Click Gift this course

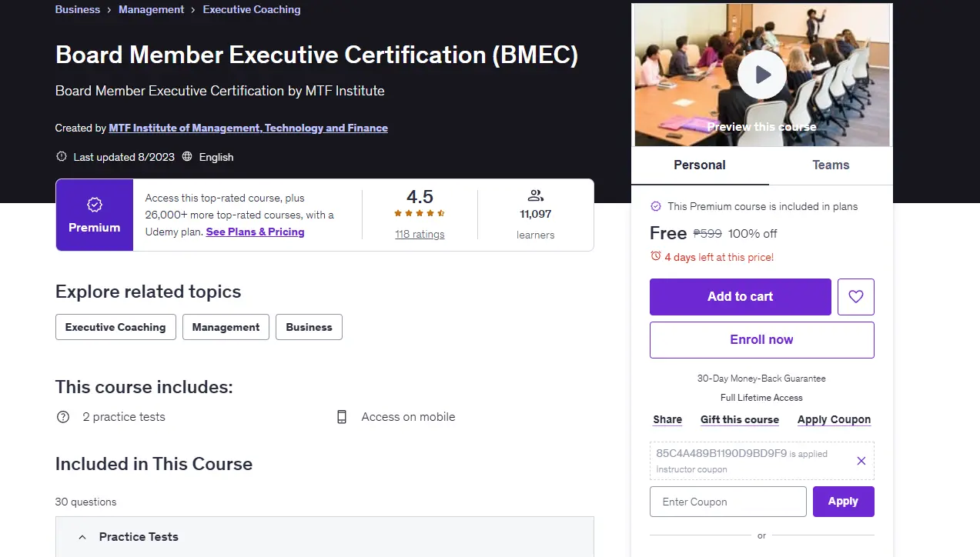[x=740, y=419]
